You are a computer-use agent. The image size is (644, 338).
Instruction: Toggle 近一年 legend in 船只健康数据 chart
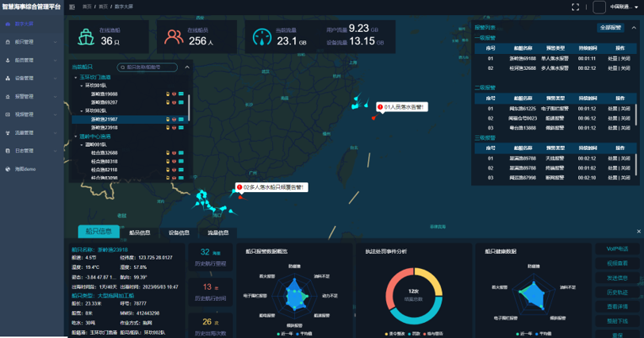point(524,333)
